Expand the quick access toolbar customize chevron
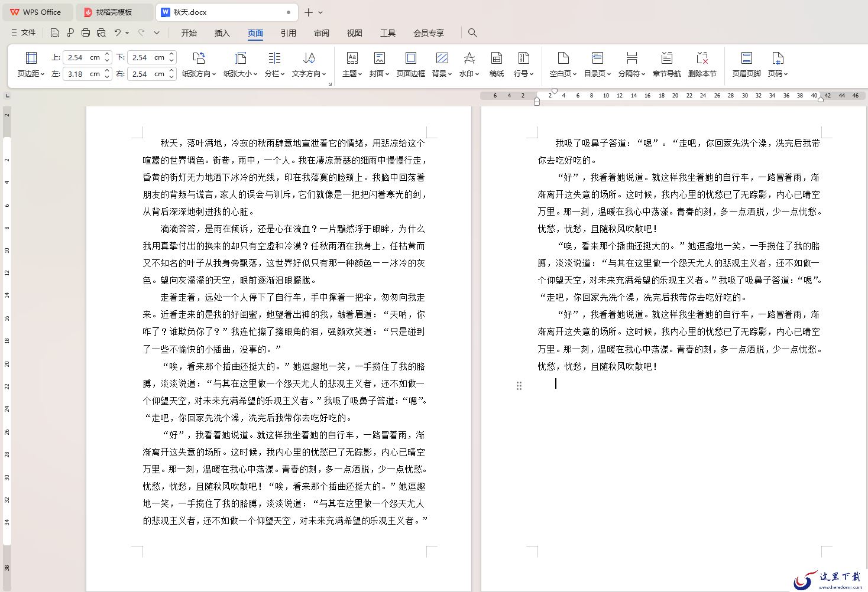 tap(157, 32)
